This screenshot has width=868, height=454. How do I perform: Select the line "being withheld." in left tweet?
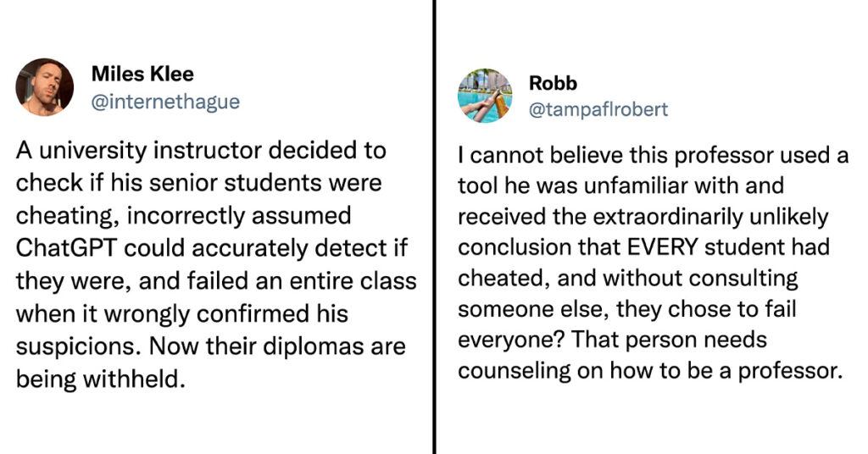pyautogui.click(x=100, y=379)
